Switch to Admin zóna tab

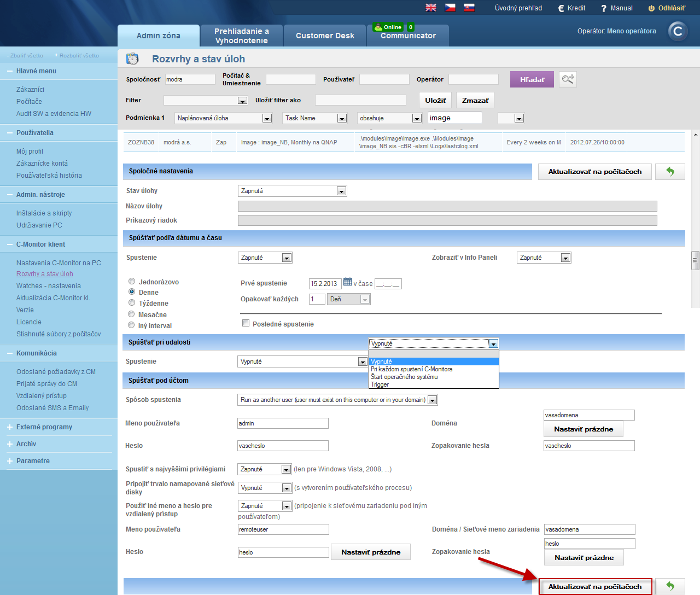pos(159,36)
